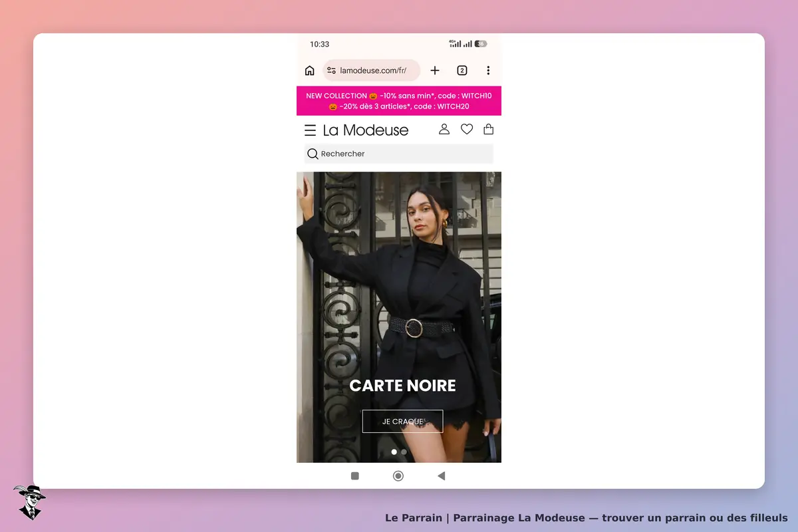Click the Rechercher search field
This screenshot has width=798, height=532.
(399, 154)
